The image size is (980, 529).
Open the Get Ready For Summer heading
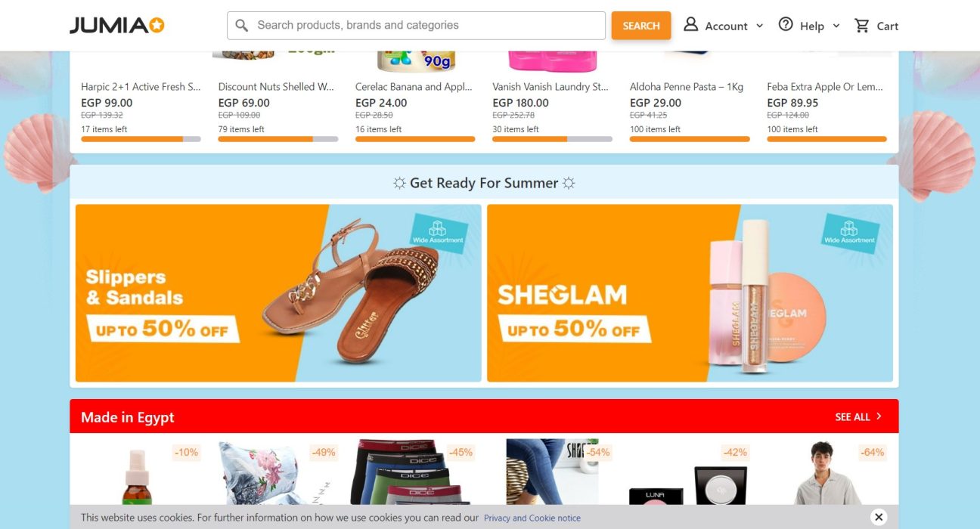click(x=484, y=183)
